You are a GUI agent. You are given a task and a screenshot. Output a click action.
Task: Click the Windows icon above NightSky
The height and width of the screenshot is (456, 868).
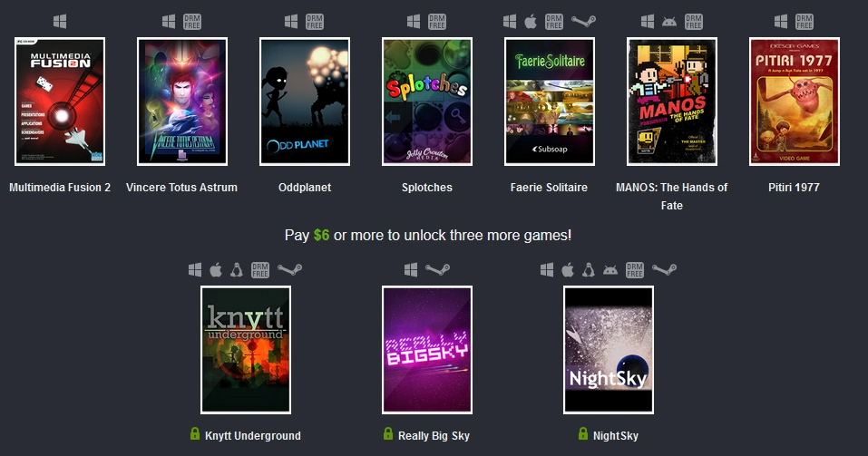[547, 269]
